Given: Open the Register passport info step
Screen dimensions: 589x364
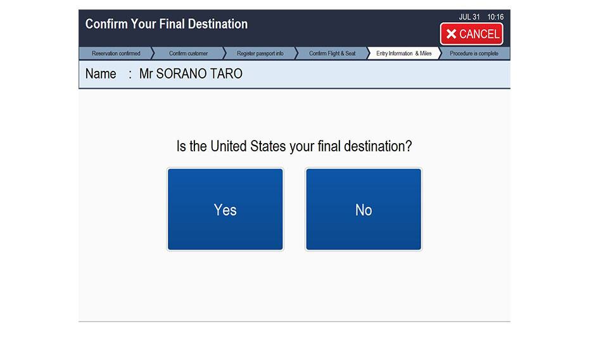Looking at the screenshot, I should (x=260, y=54).
